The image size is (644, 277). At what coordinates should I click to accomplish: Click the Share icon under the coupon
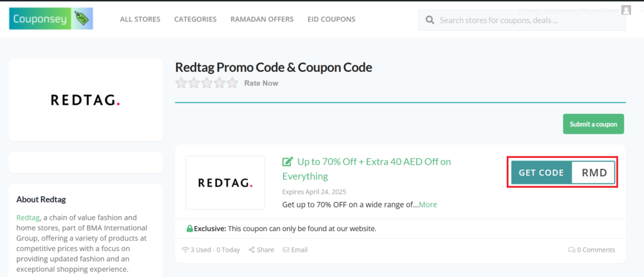(x=252, y=250)
